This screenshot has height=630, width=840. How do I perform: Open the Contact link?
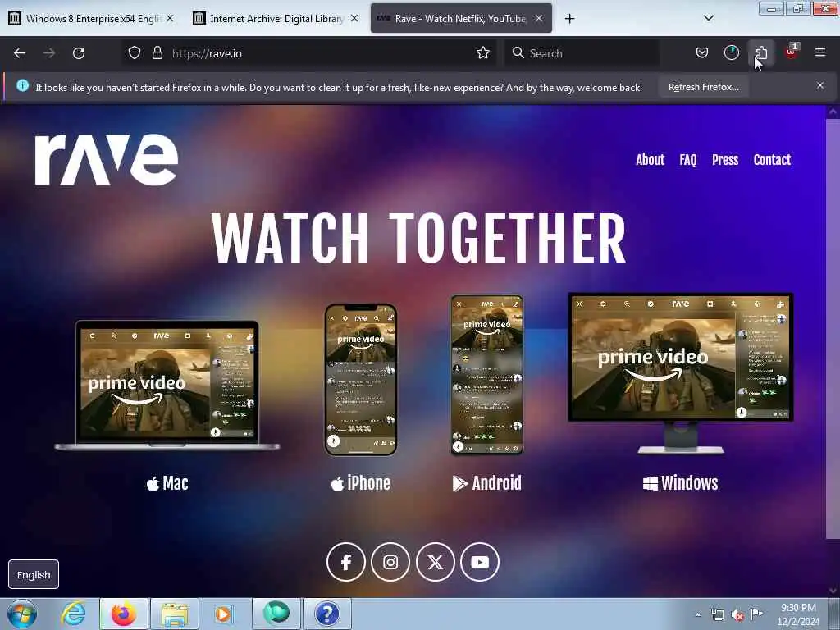[x=772, y=160]
